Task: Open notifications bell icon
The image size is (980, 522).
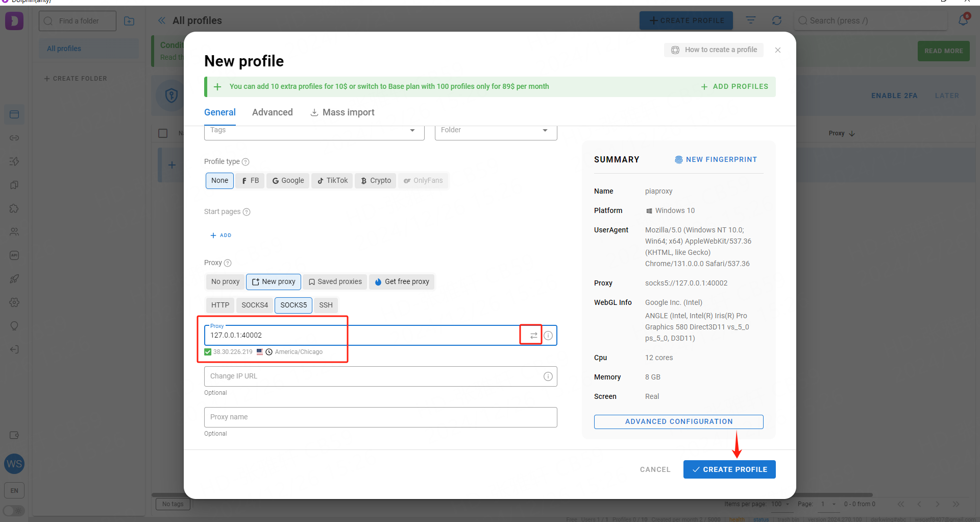Action: point(963,20)
